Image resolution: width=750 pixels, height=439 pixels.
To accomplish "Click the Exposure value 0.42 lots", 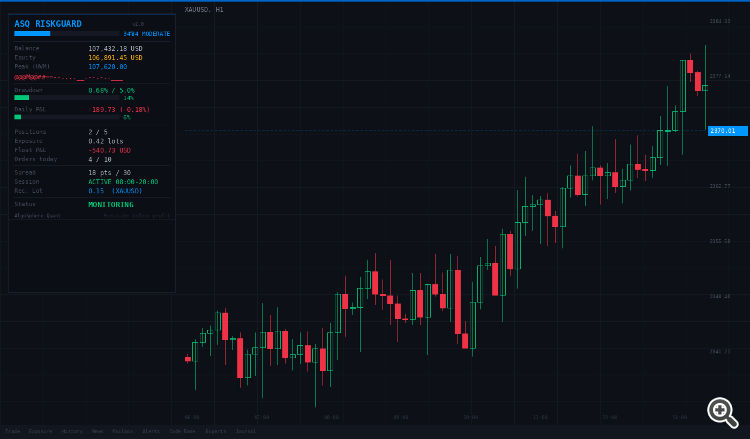I will (x=106, y=141).
